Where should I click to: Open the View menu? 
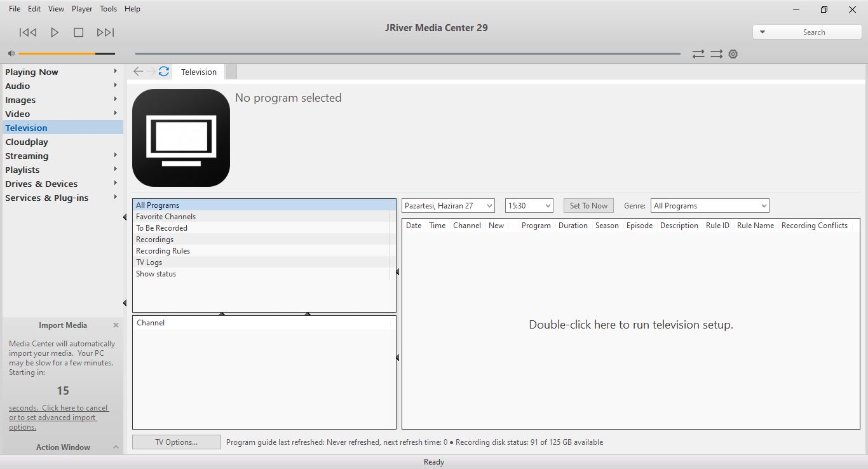click(56, 9)
